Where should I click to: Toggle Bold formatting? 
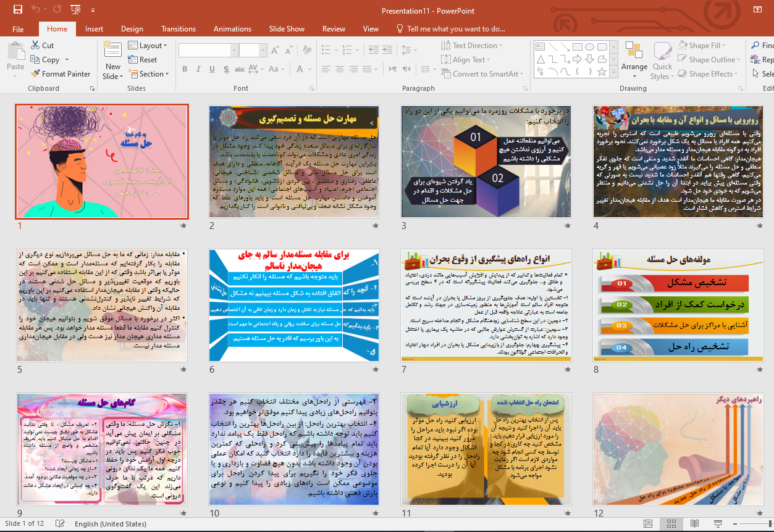pyautogui.click(x=184, y=70)
